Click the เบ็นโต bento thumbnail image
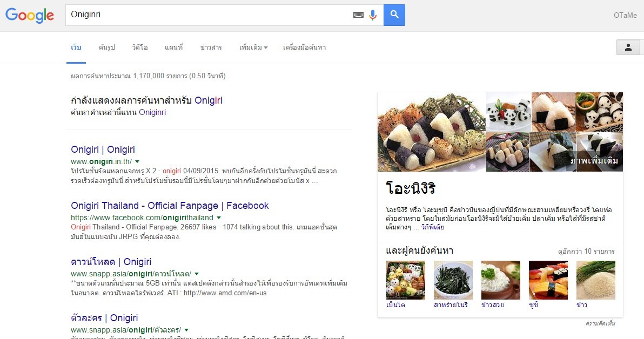The height and width of the screenshot is (339, 644). click(x=406, y=280)
